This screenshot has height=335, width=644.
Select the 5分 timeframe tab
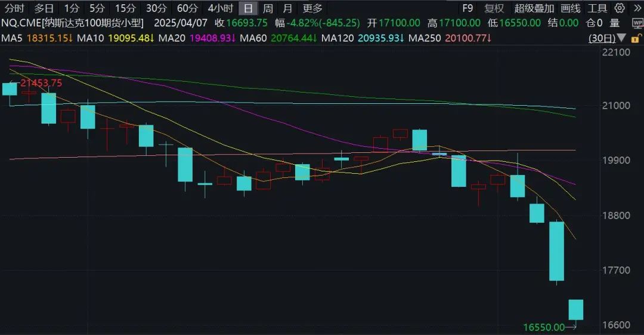pos(97,8)
